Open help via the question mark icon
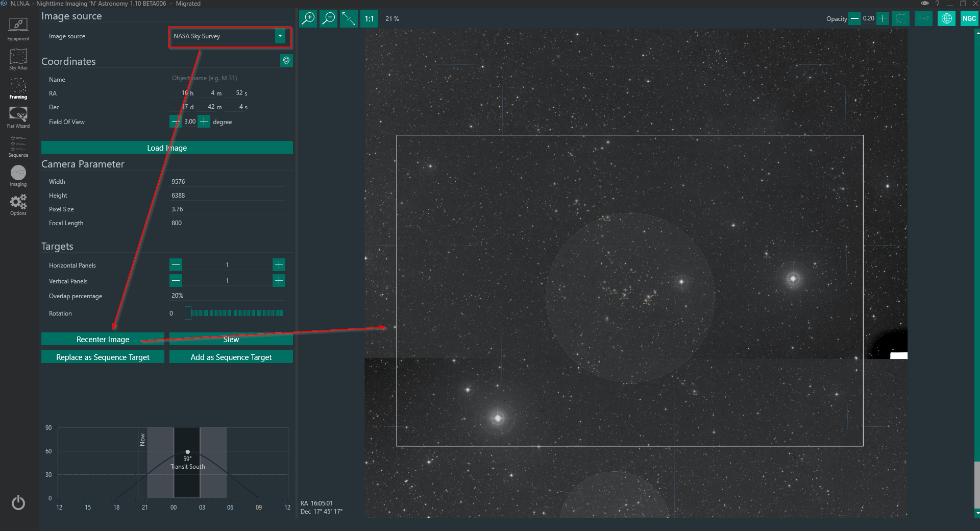 (x=938, y=4)
